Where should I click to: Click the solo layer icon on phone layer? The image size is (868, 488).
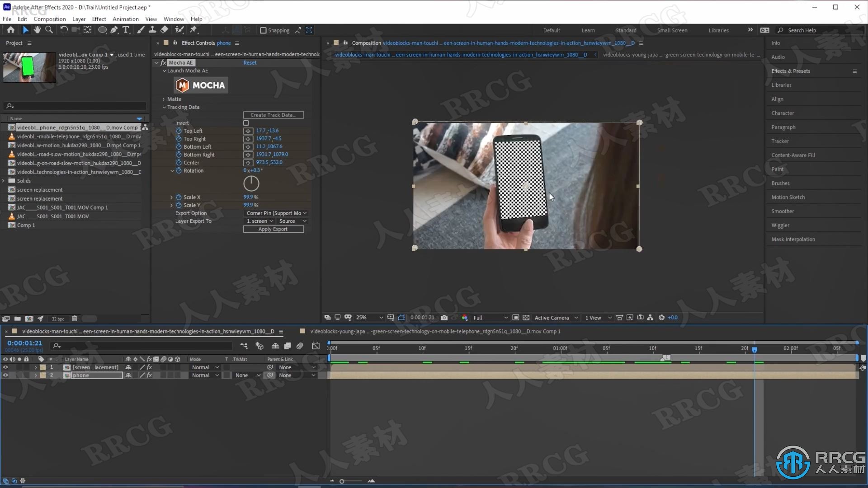click(x=19, y=375)
